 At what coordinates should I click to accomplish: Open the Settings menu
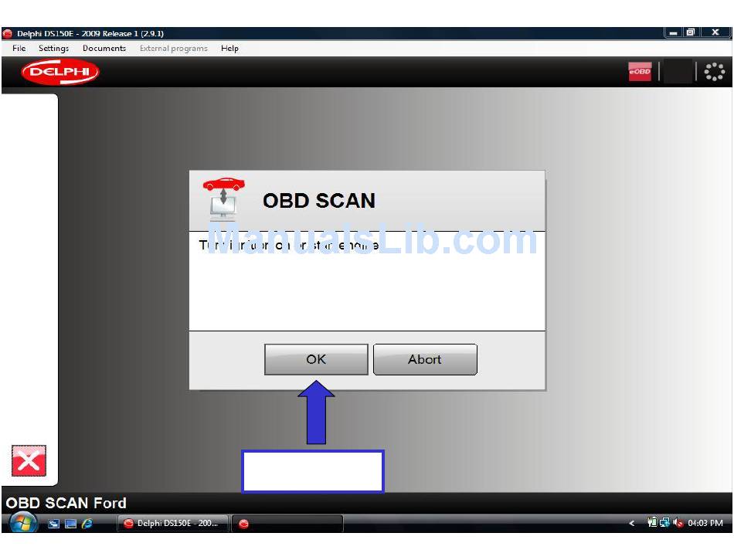53,48
